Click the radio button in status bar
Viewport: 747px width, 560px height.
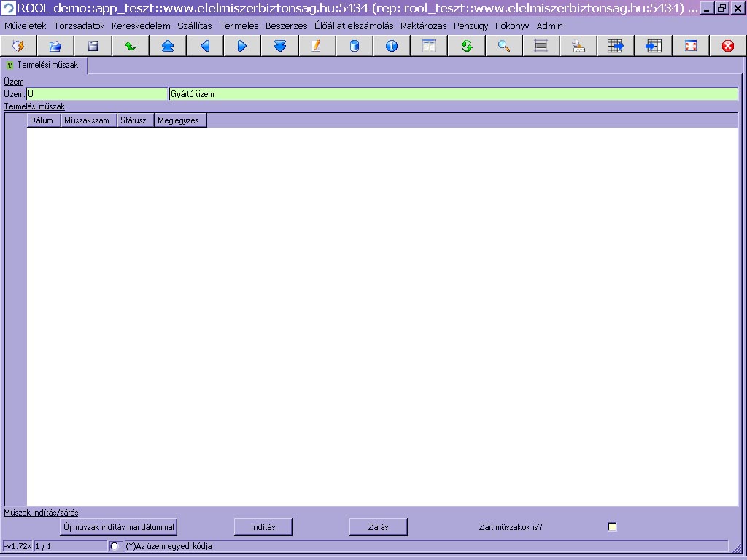point(115,546)
